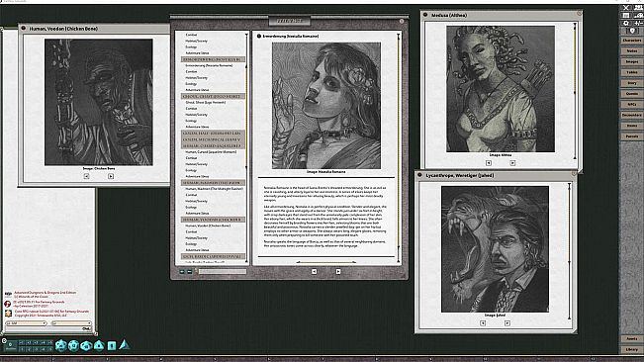Open the Notes sidebar tab
The image size is (644, 362).
632,50
